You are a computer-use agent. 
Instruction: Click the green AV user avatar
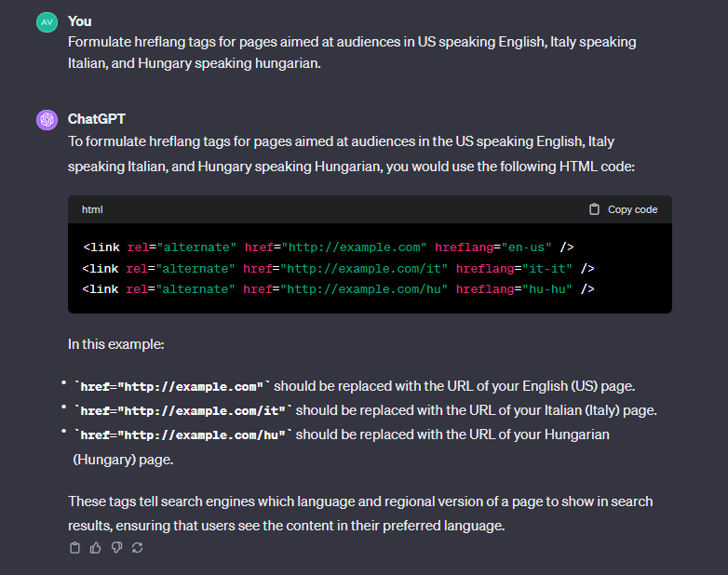coord(47,21)
